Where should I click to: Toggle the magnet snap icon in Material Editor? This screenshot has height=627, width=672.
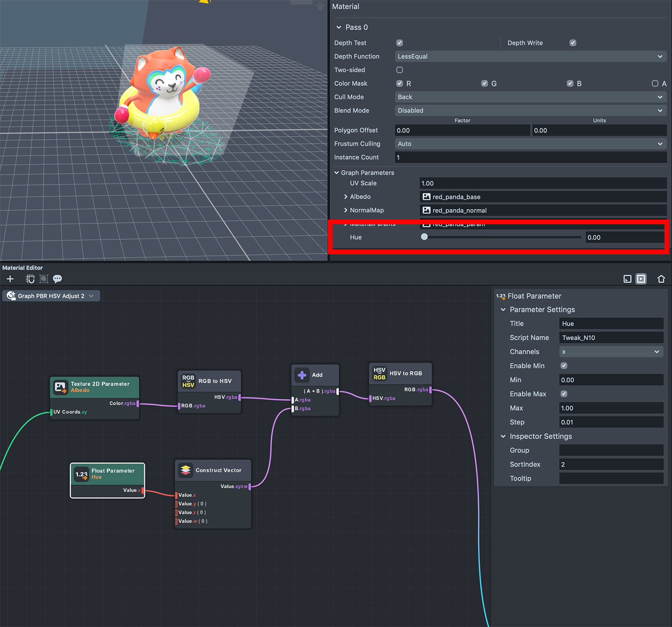click(30, 279)
